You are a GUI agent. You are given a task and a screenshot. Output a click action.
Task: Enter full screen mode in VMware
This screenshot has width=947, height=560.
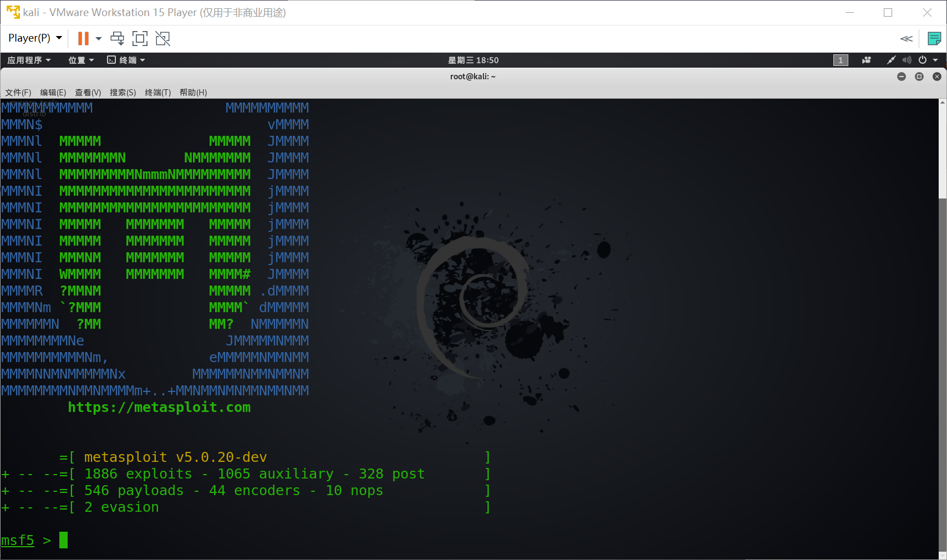point(140,38)
